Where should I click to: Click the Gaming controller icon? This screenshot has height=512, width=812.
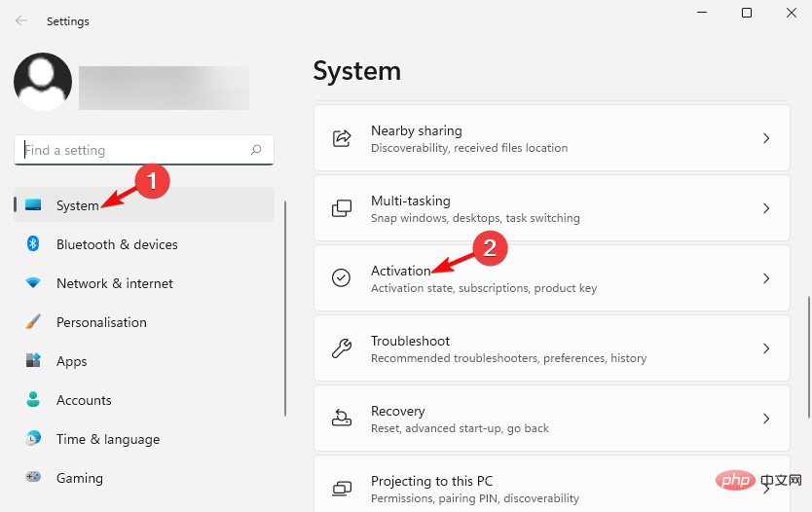pyautogui.click(x=33, y=477)
